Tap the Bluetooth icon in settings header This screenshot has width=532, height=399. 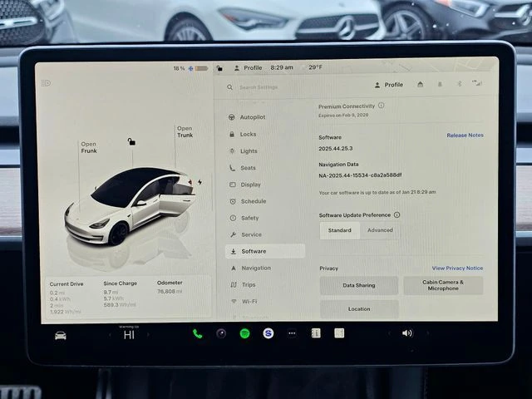[x=456, y=84]
